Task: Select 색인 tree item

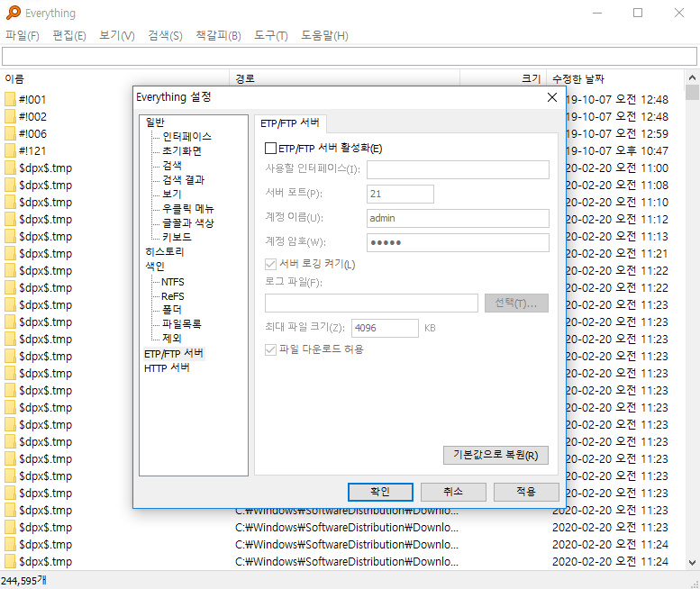Action: coord(155,266)
